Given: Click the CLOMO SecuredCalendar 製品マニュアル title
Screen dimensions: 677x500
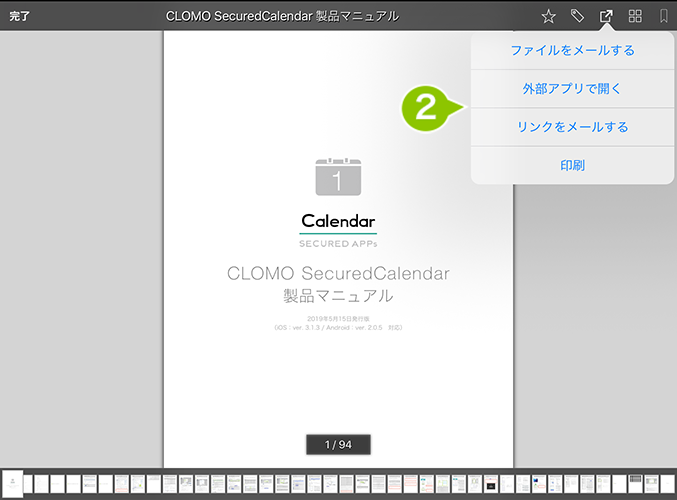Looking at the screenshot, I should (282, 16).
